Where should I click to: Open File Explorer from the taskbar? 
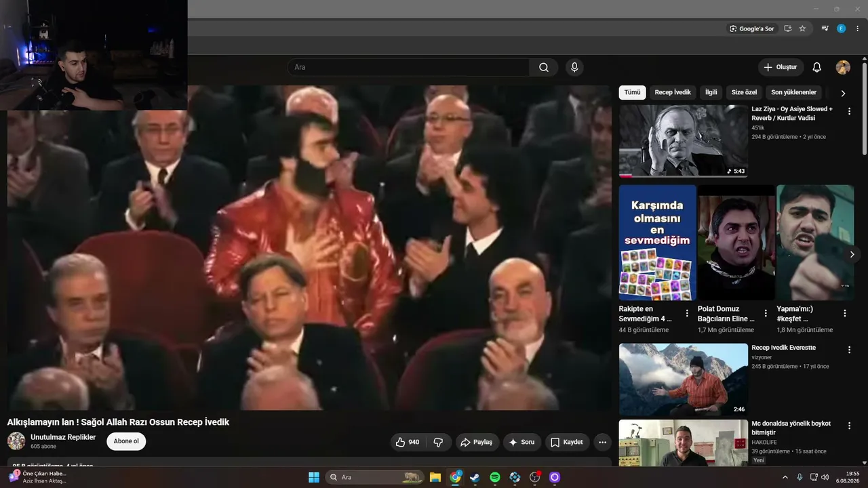click(435, 477)
